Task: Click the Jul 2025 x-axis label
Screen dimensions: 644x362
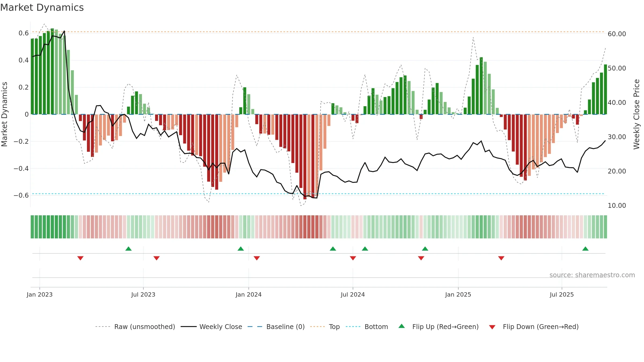Action: (x=562, y=295)
